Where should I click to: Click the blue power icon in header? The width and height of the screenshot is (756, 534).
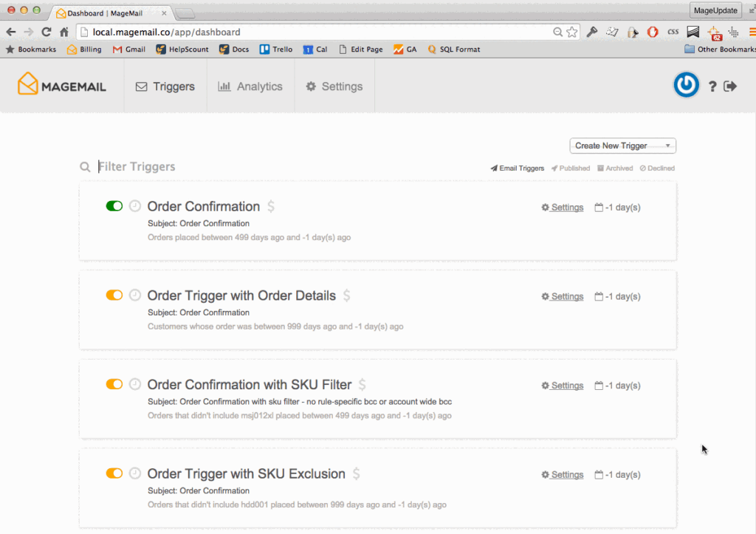(686, 86)
